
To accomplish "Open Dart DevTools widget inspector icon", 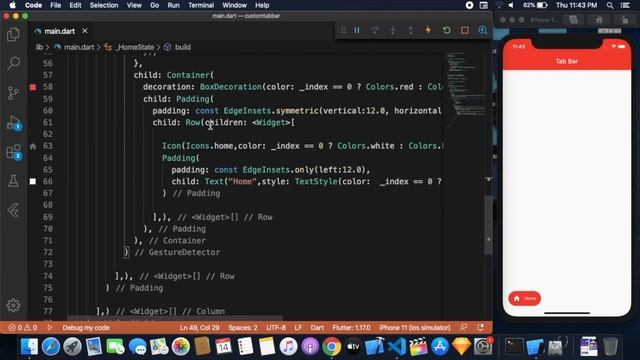I will coord(482,30).
